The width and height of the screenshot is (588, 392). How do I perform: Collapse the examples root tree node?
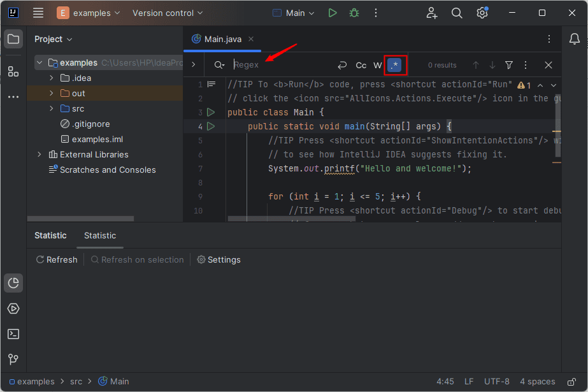[39, 62]
